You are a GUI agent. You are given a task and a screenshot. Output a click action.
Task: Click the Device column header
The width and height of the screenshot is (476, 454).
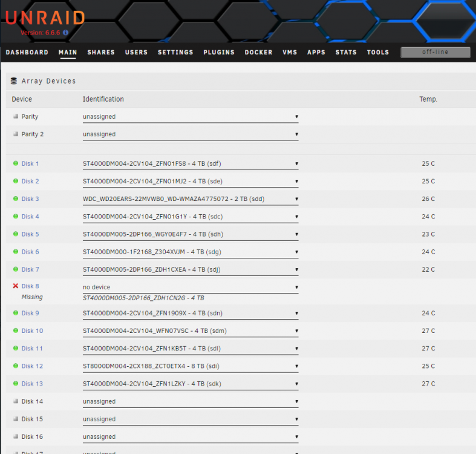point(22,99)
